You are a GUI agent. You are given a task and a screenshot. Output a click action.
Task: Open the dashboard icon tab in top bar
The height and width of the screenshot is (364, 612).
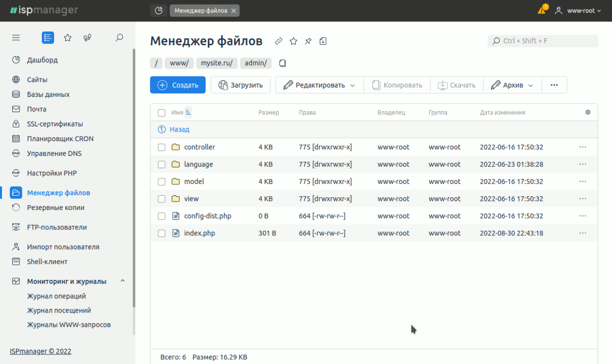pyautogui.click(x=159, y=10)
